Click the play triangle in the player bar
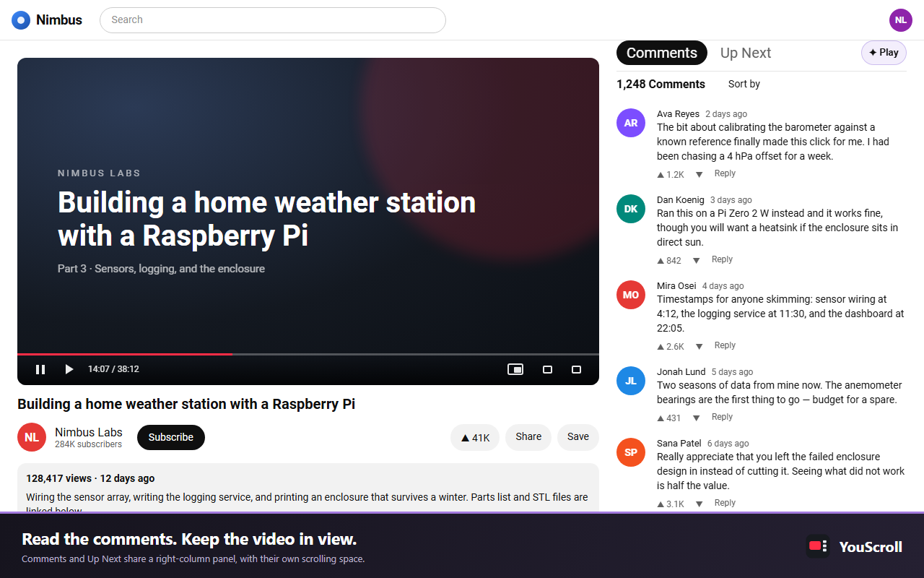Viewport: 924px width, 578px height. tap(69, 369)
